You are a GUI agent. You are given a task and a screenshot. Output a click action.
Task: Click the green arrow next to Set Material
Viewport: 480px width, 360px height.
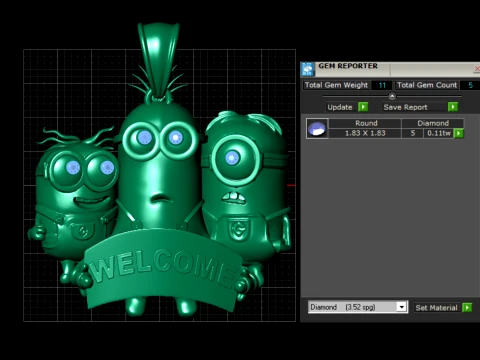coord(467,307)
